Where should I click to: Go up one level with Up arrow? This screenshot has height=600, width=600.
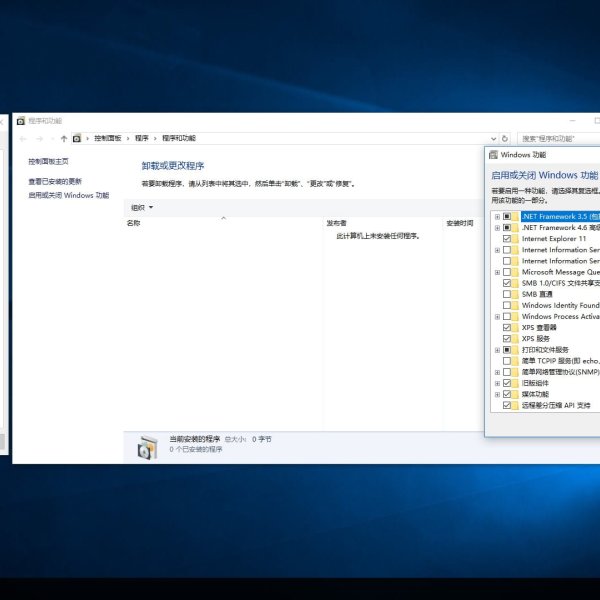(64, 139)
